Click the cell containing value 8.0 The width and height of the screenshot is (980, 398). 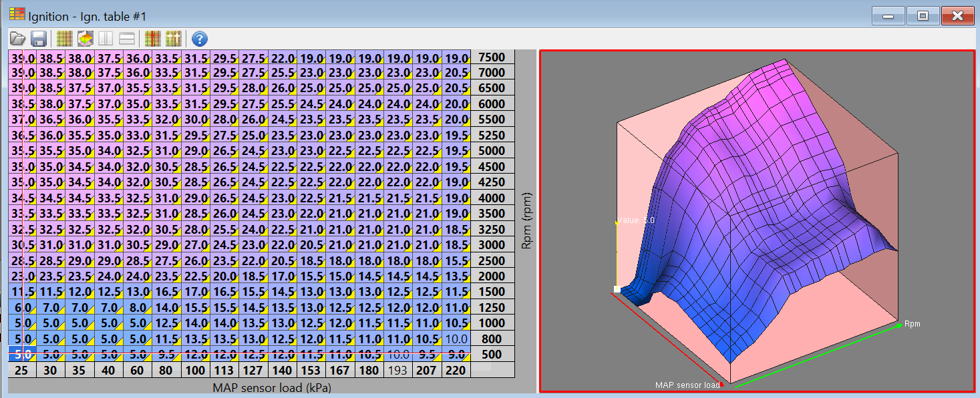(x=138, y=307)
